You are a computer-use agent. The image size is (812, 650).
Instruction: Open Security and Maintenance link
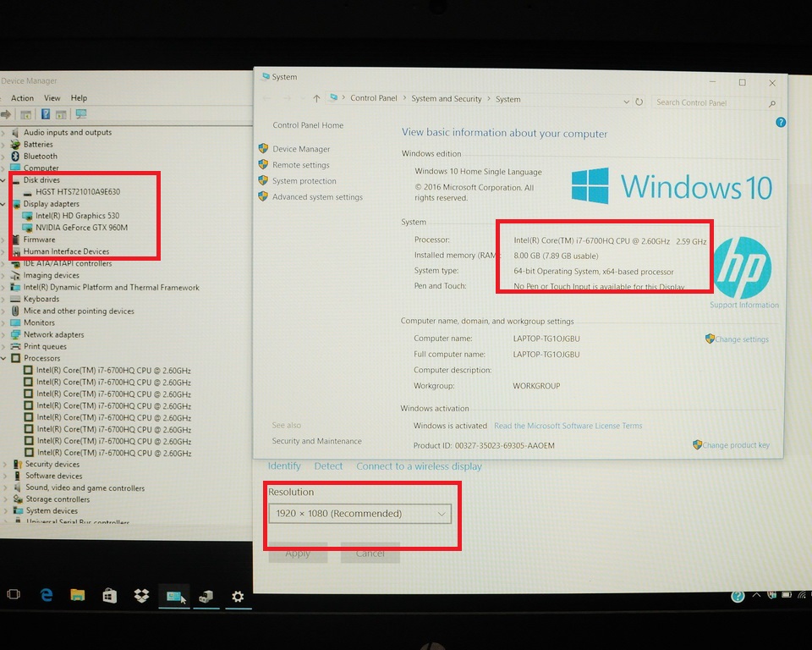coord(317,441)
